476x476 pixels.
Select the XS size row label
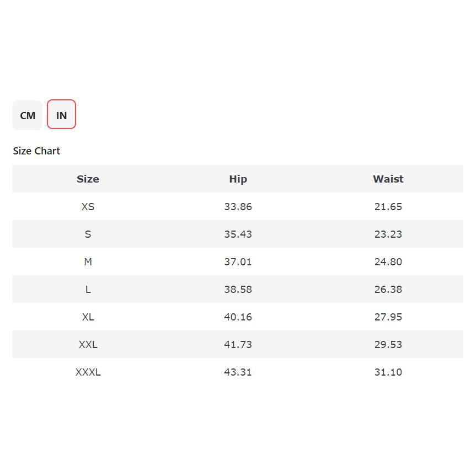coord(88,207)
